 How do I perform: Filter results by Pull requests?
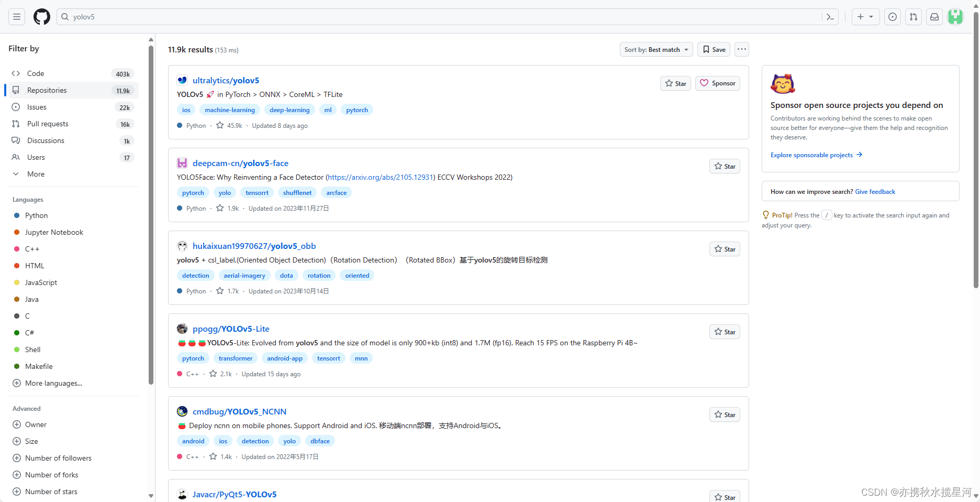coord(73,124)
